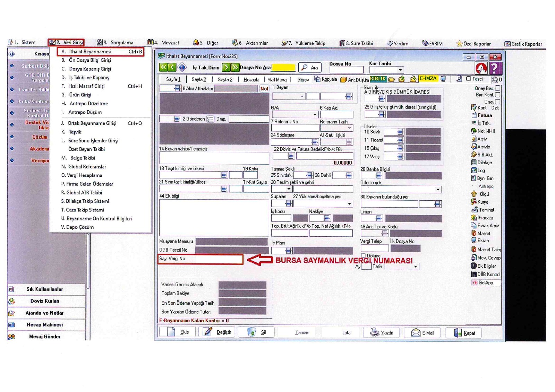
Task: Expand the 27 Yükleme/boşaltma yeri dropdown
Action: click(x=349, y=204)
